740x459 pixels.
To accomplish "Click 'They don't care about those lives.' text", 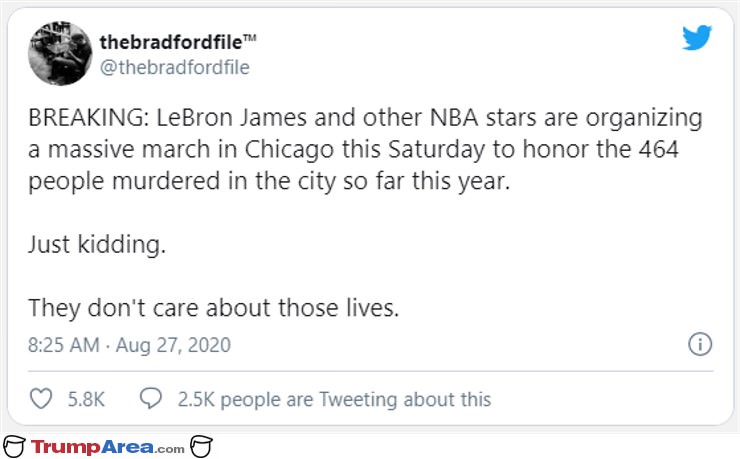I will [213, 308].
